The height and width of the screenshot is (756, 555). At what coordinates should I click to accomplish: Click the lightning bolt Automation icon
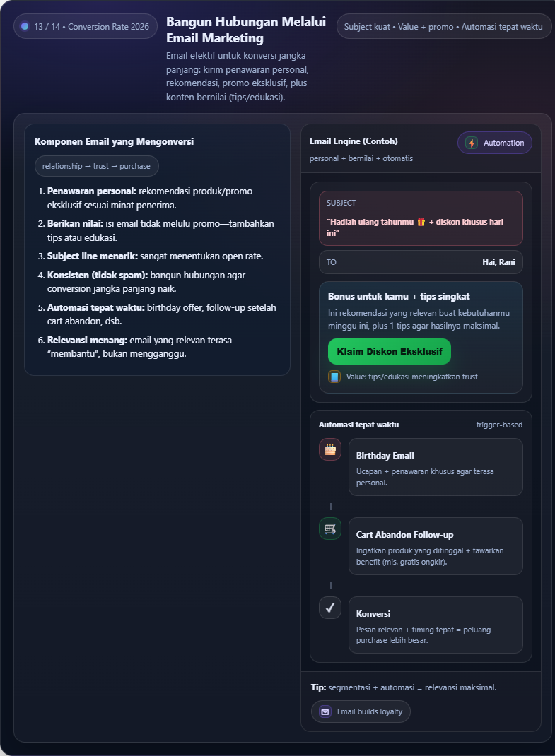tap(472, 143)
